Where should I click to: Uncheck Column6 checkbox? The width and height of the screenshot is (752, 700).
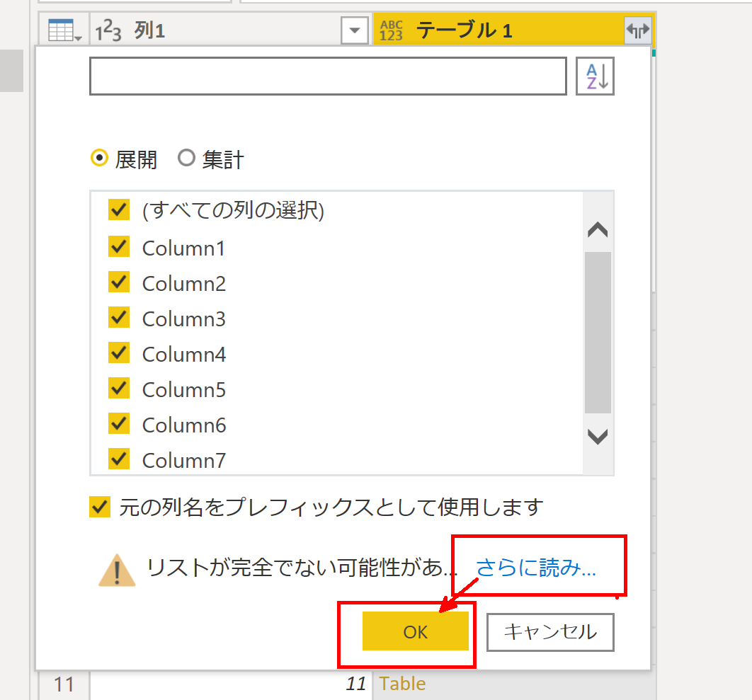point(118,424)
